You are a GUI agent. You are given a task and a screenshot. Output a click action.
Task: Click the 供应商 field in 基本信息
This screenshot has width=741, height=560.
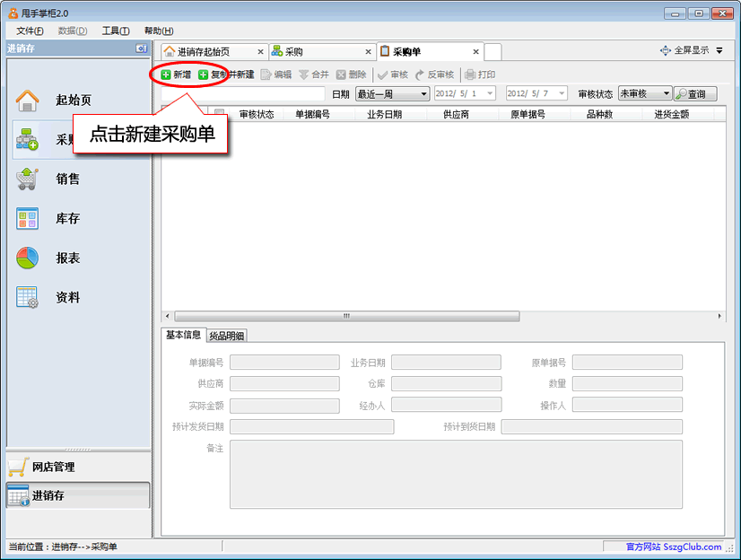tap(284, 384)
